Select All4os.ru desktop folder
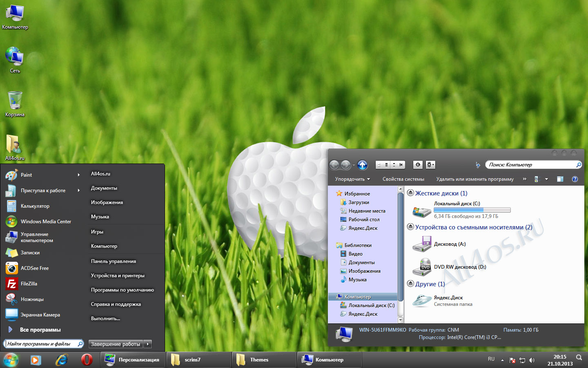The height and width of the screenshot is (368, 588). [15, 148]
